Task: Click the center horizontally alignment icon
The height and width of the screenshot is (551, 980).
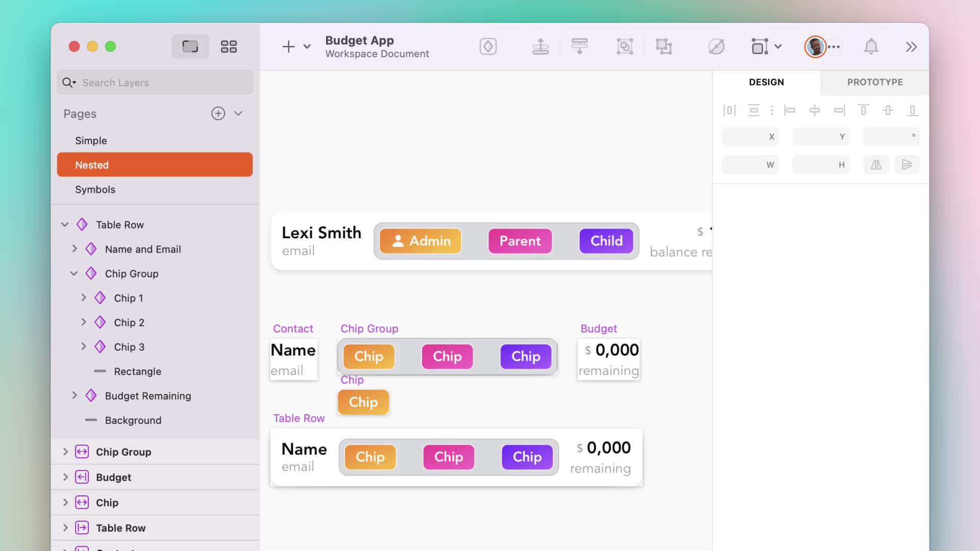Action: pos(815,110)
